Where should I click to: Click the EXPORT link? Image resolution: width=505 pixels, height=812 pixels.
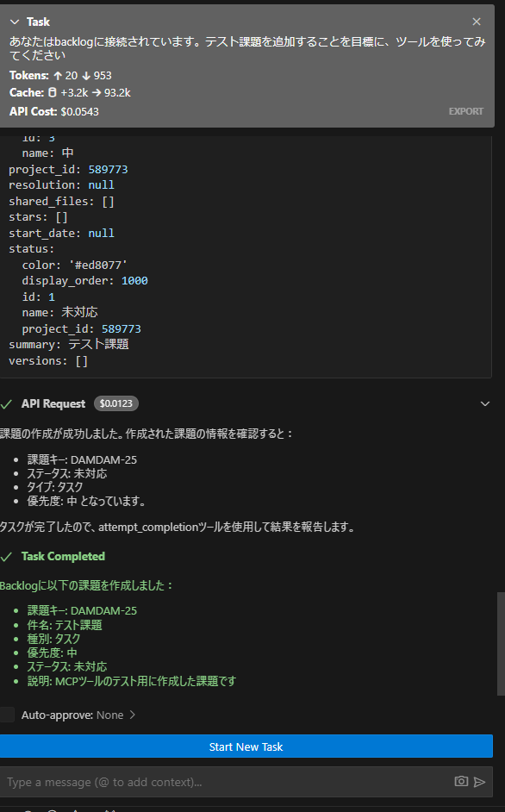pos(465,110)
